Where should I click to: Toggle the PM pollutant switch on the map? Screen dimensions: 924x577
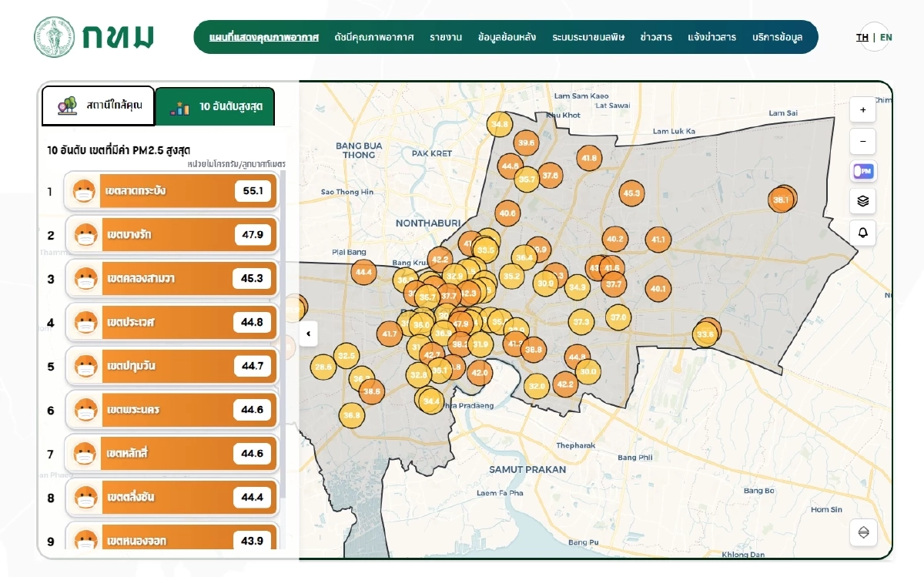[862, 171]
